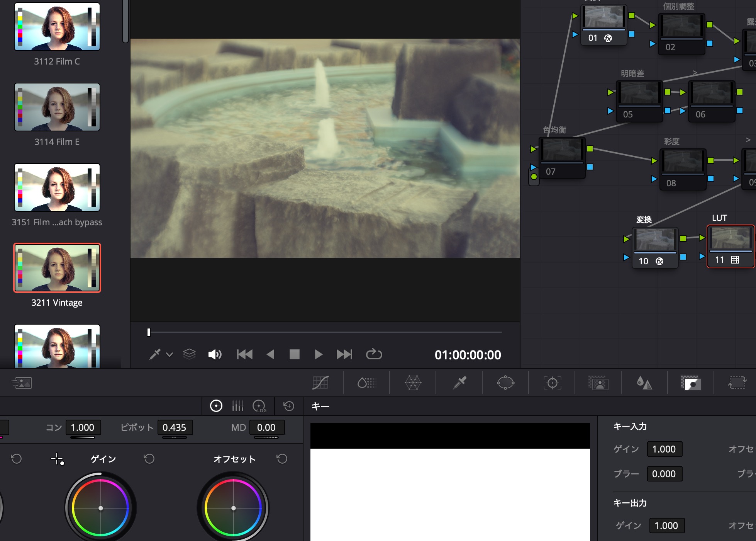
Task: Expand the eyedropper picker dropdown arrow
Action: point(170,354)
